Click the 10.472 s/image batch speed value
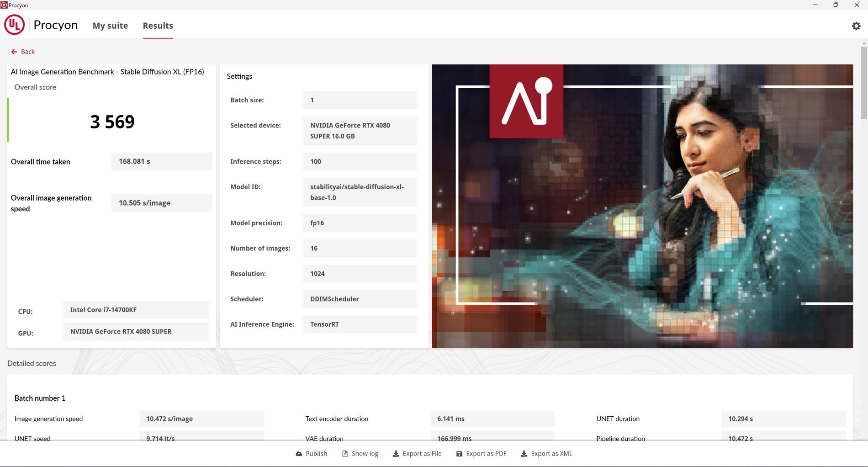The width and height of the screenshot is (868, 467). coord(201,419)
